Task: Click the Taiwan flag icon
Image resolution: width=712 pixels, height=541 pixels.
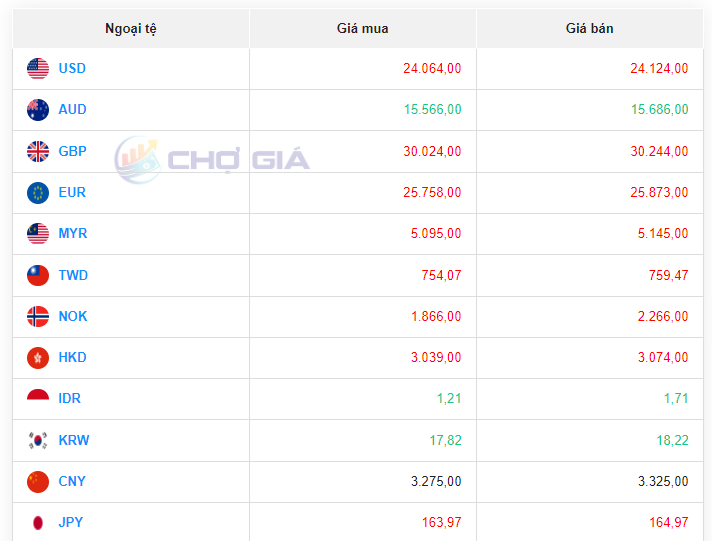Action: (x=38, y=276)
